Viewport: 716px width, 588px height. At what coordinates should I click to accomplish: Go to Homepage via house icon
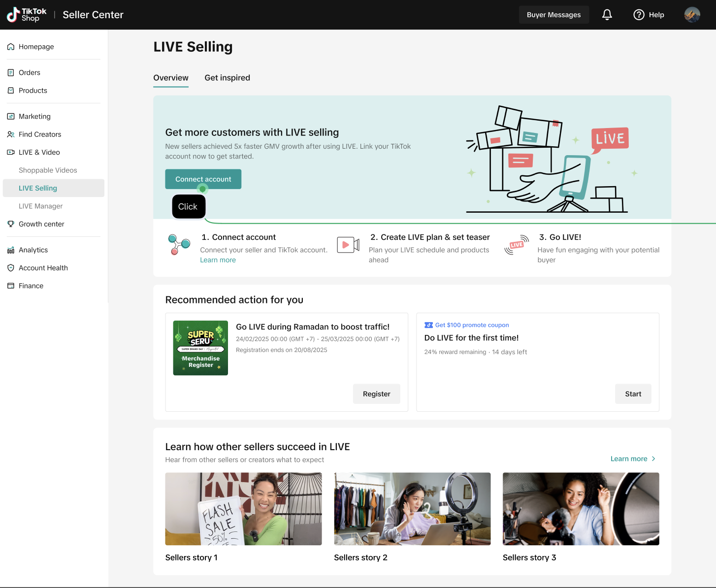pos(11,47)
